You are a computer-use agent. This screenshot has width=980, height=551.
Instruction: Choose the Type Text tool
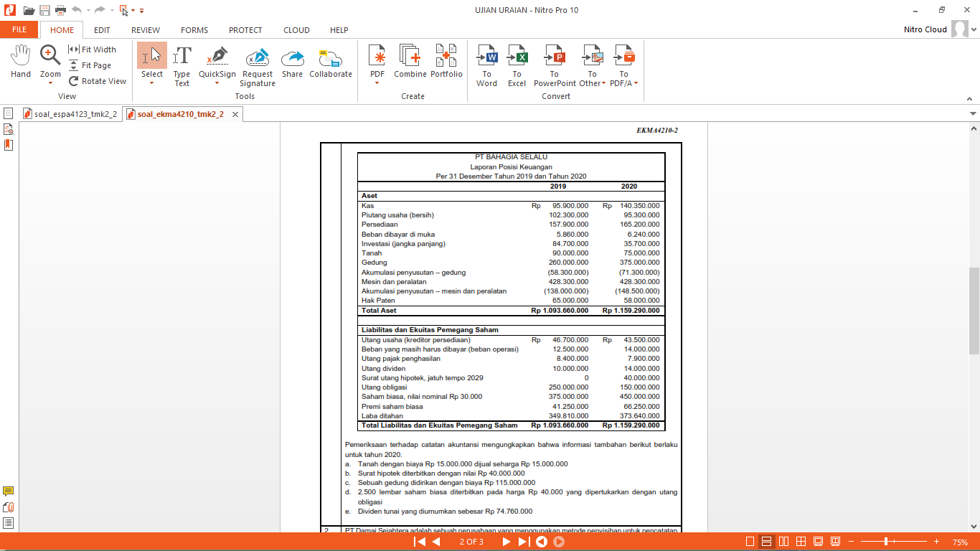182,66
